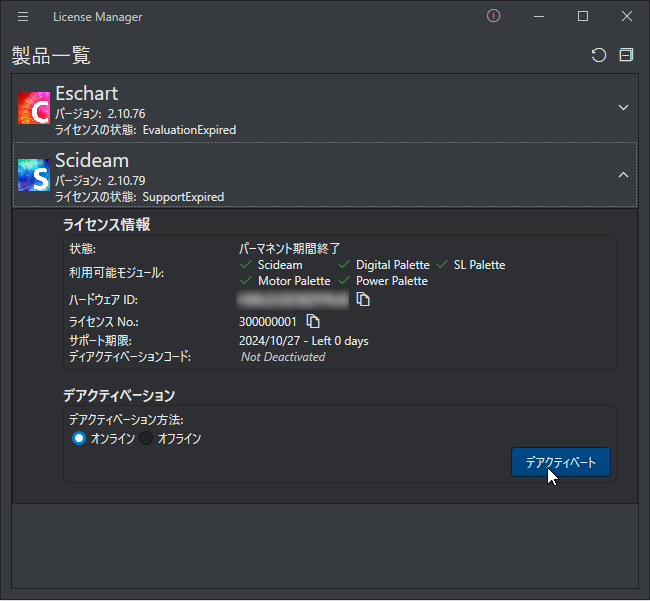Image resolution: width=650 pixels, height=601 pixels.
Task: Maximize the License Manager window
Action: tap(583, 17)
